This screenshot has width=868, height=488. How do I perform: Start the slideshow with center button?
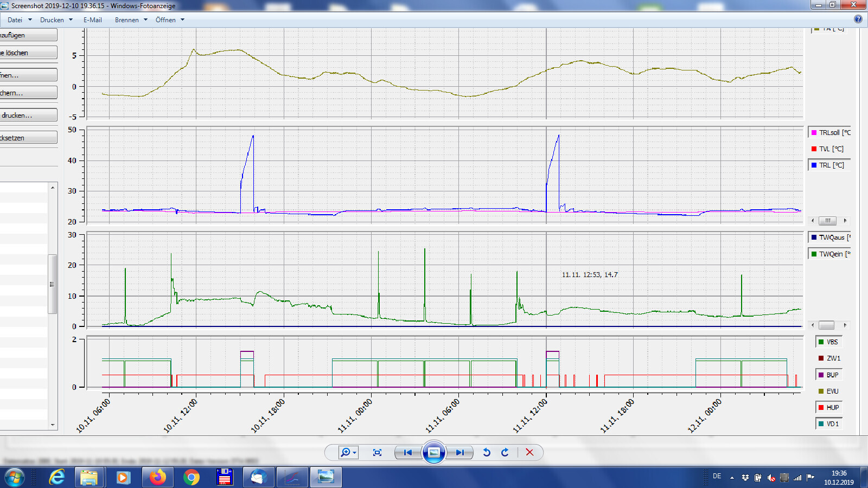434,452
